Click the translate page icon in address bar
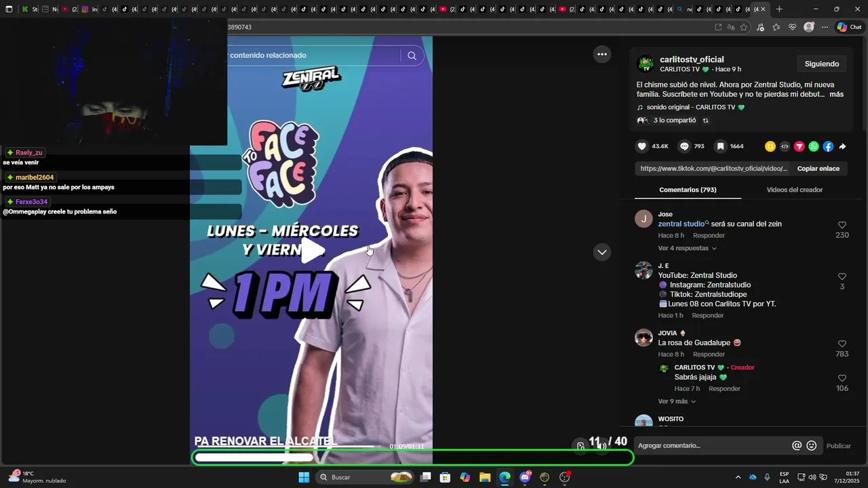The width and height of the screenshot is (868, 488). pyautogui.click(x=731, y=27)
